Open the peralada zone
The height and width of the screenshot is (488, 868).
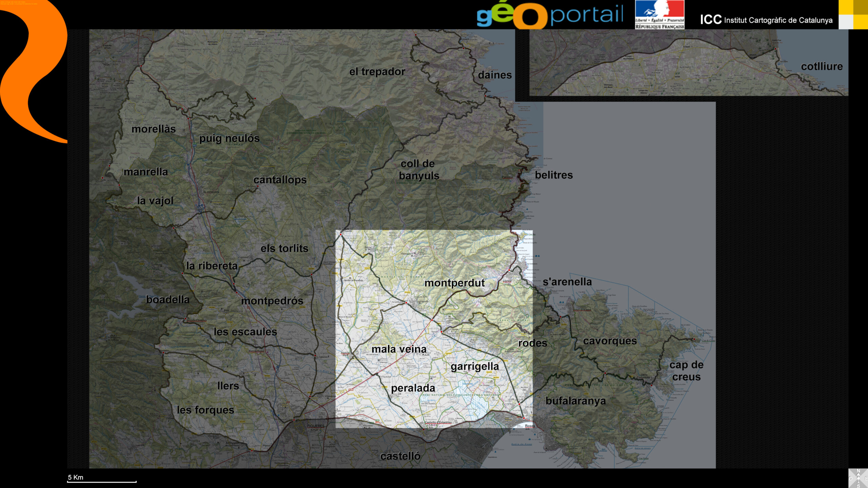[413, 388]
